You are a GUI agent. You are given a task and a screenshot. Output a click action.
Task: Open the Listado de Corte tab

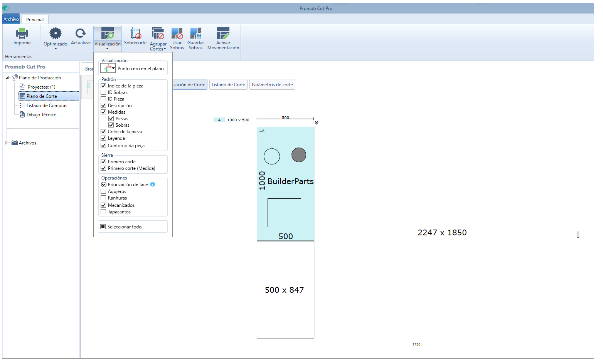(x=228, y=85)
